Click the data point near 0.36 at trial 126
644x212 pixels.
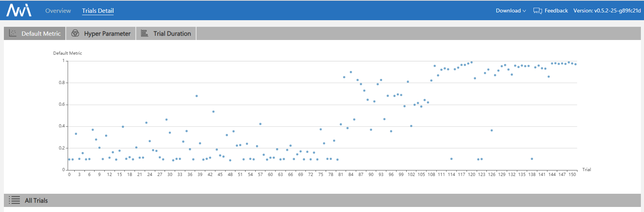tap(491, 130)
